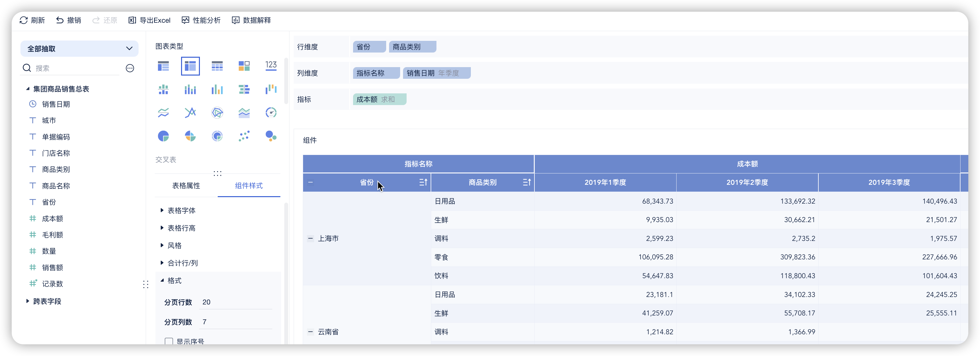The height and width of the screenshot is (356, 980).
Task: Click the 成本额 求和 indicator pill
Action: pos(380,99)
